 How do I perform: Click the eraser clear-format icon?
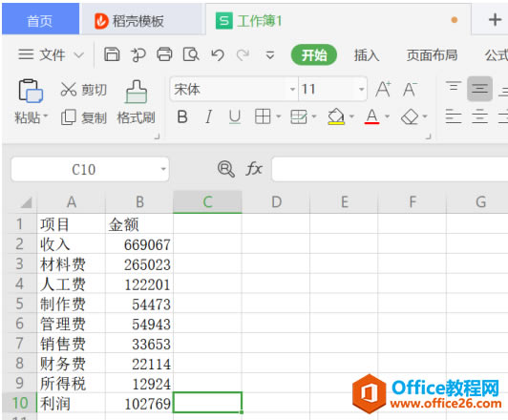pos(410,116)
